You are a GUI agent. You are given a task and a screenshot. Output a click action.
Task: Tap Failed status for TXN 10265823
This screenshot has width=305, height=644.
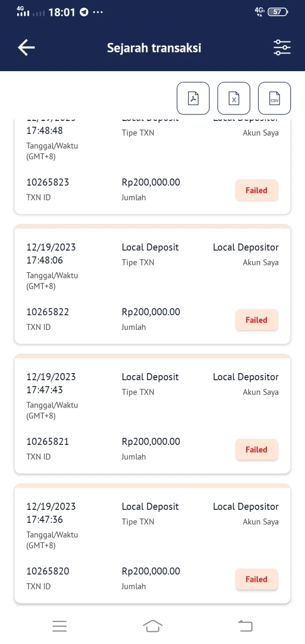coord(256,191)
